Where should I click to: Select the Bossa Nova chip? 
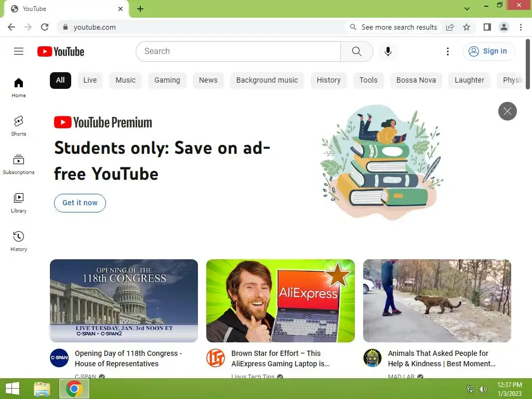416,81
